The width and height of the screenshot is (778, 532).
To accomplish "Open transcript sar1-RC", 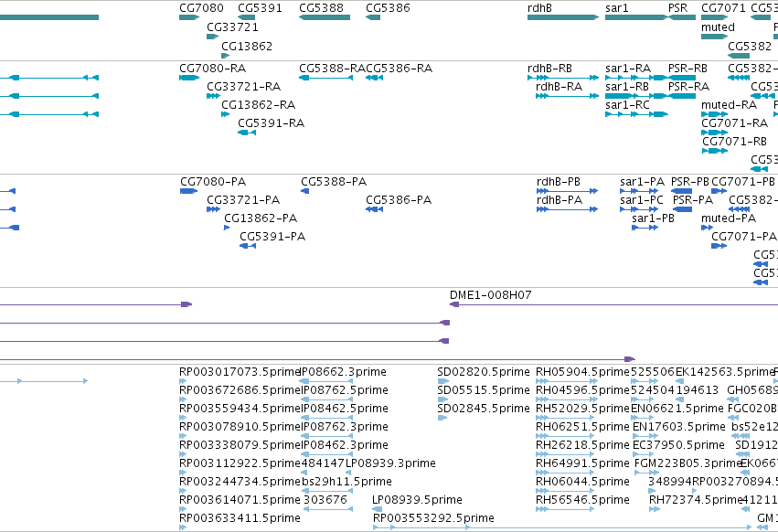I will click(628, 105).
